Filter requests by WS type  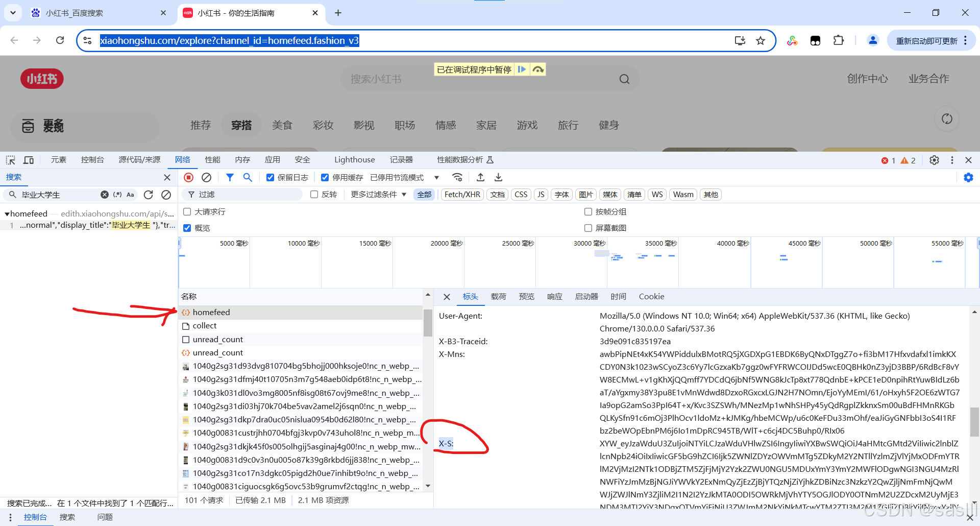point(657,195)
